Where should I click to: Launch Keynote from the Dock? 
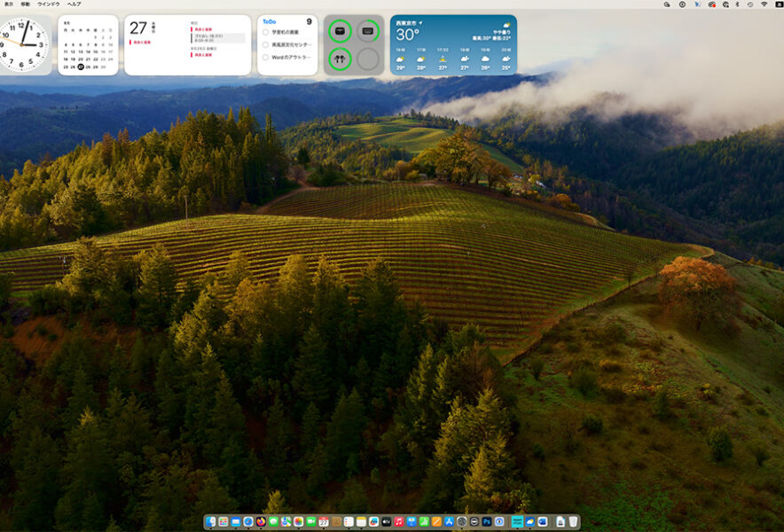pyautogui.click(x=412, y=522)
